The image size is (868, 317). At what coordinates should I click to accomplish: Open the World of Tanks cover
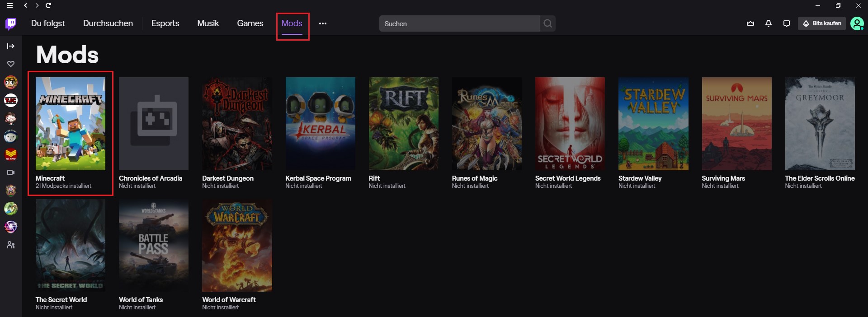point(154,245)
